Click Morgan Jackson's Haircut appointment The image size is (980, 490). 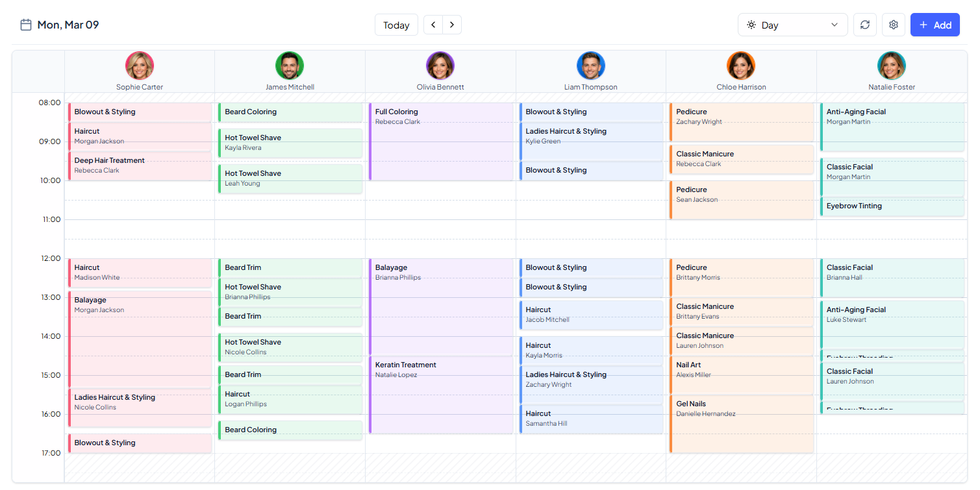pos(140,136)
